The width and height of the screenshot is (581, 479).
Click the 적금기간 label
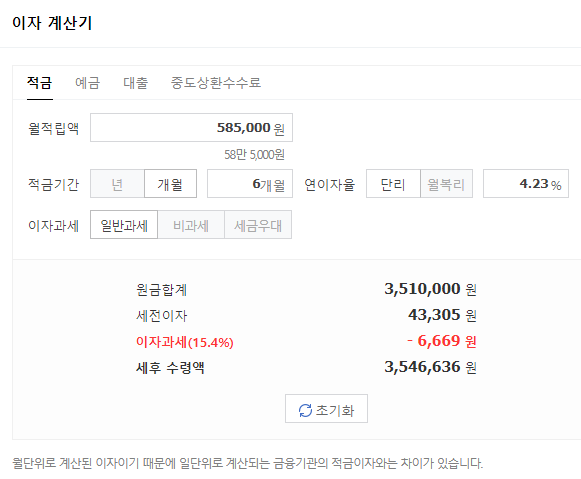coord(53,184)
